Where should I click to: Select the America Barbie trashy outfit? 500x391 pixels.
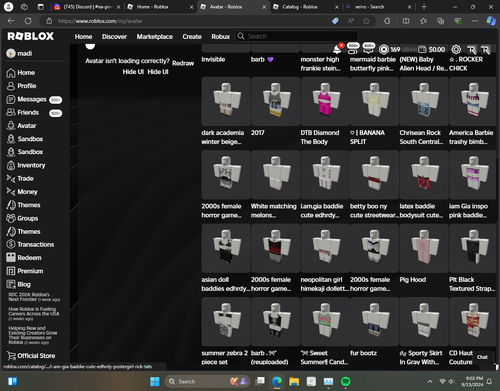473,101
